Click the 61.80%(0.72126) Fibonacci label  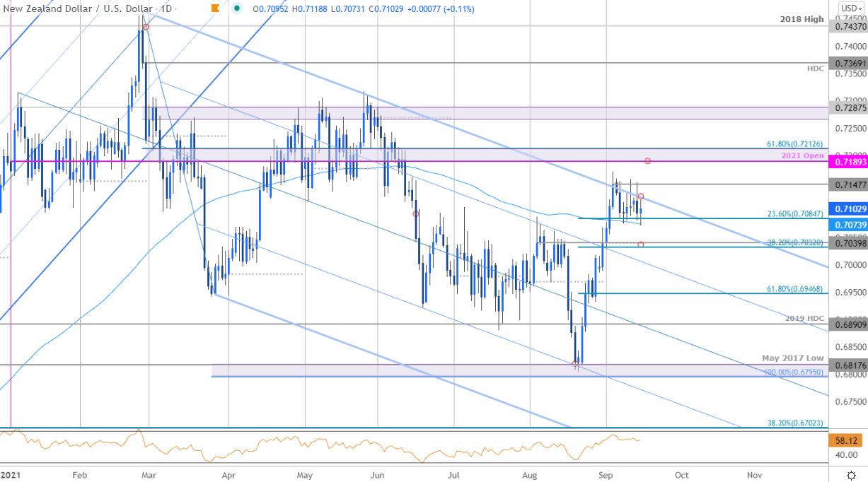coord(796,143)
